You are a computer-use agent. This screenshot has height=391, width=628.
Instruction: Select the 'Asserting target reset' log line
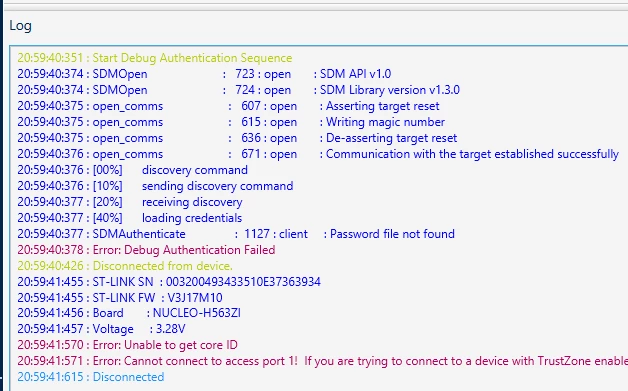(228, 106)
